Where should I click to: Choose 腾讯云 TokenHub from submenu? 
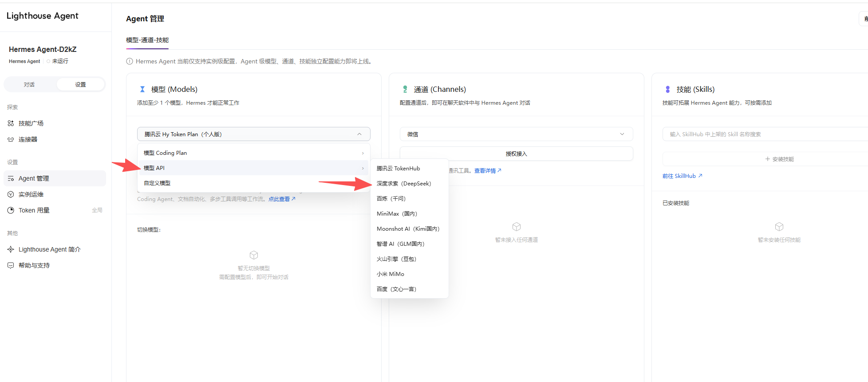point(410,168)
